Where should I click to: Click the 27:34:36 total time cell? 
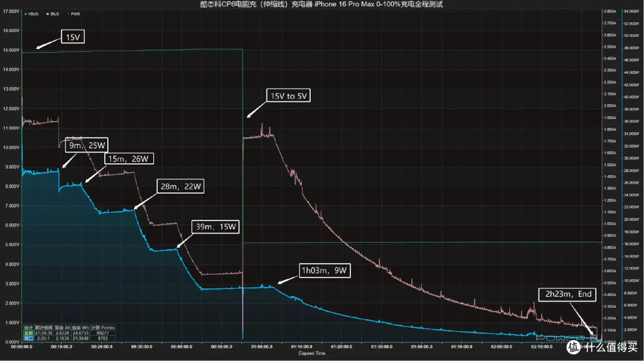point(44,333)
